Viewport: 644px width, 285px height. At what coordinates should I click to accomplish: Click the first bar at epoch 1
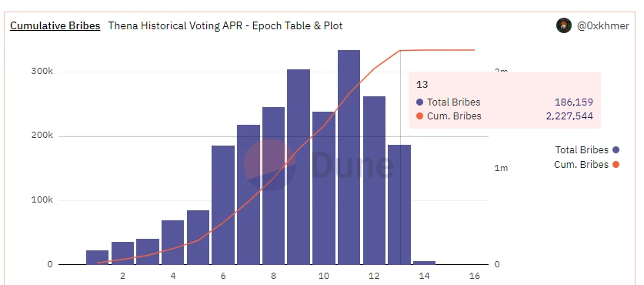(x=98, y=257)
